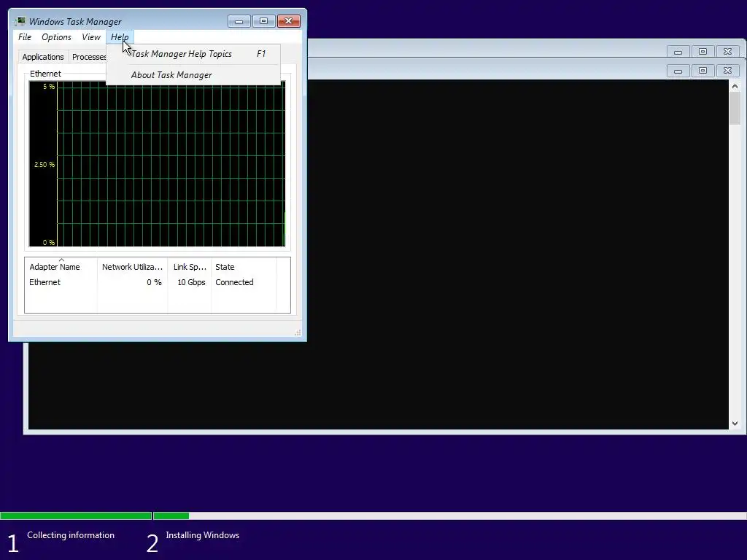Maximize the Windows Task Manager window

click(x=263, y=21)
